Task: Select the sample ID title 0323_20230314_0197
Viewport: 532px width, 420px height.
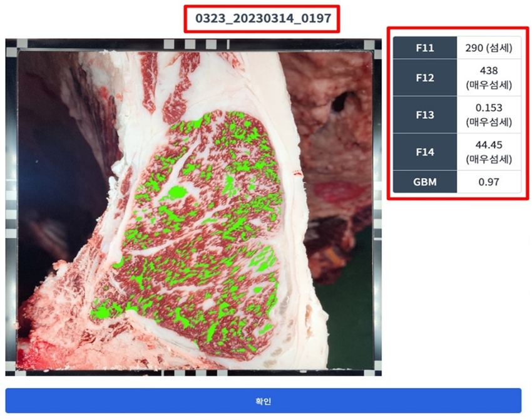Action: (262, 19)
